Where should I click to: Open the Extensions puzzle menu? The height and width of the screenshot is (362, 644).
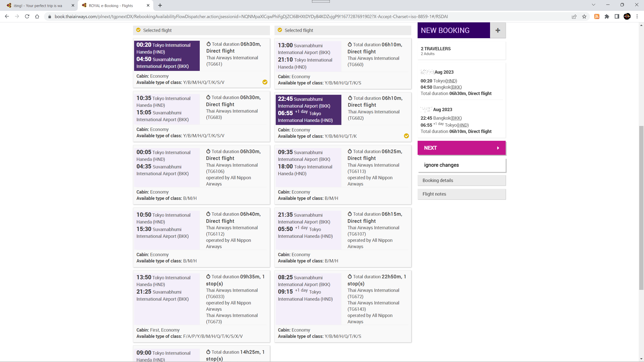click(607, 17)
